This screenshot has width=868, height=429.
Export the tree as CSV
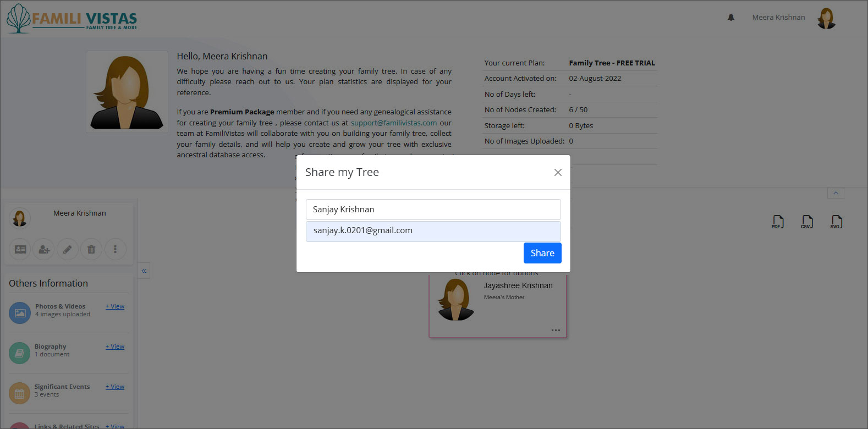coord(807,222)
